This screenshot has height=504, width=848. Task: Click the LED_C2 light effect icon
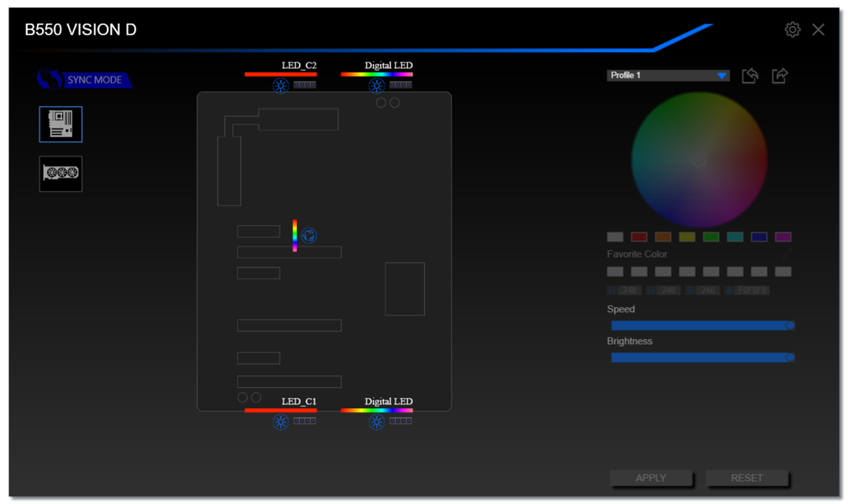(280, 86)
